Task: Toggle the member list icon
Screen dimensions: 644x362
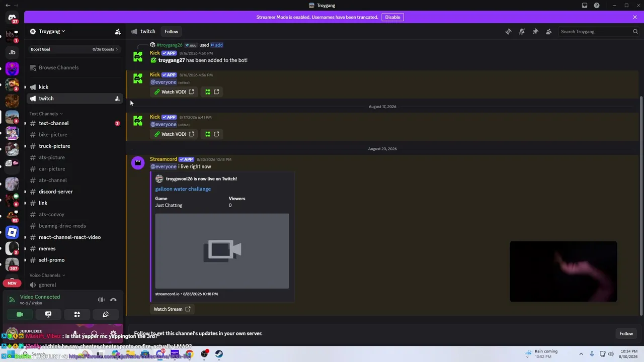Action: [x=549, y=32]
